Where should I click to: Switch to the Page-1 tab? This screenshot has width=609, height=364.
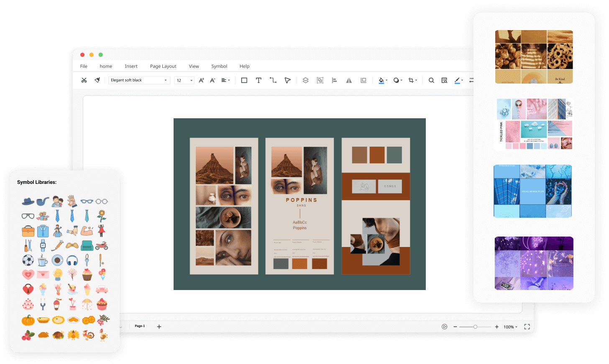coord(140,326)
